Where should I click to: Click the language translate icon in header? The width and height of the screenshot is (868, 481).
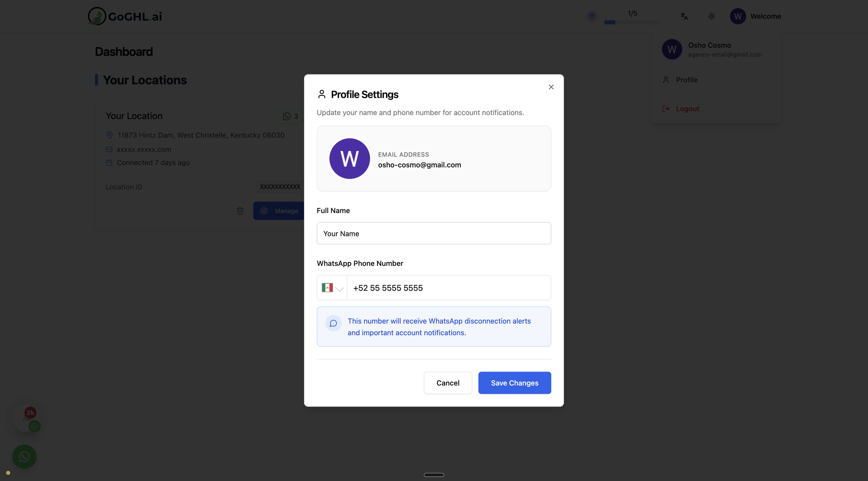(684, 16)
